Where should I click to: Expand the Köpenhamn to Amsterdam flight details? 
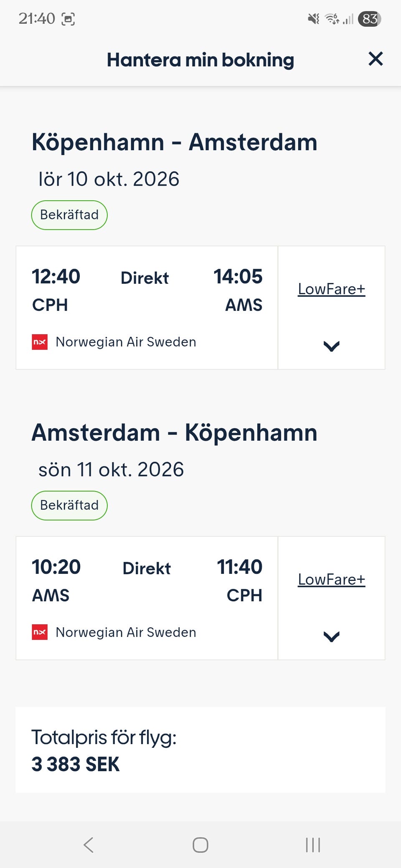[331, 346]
